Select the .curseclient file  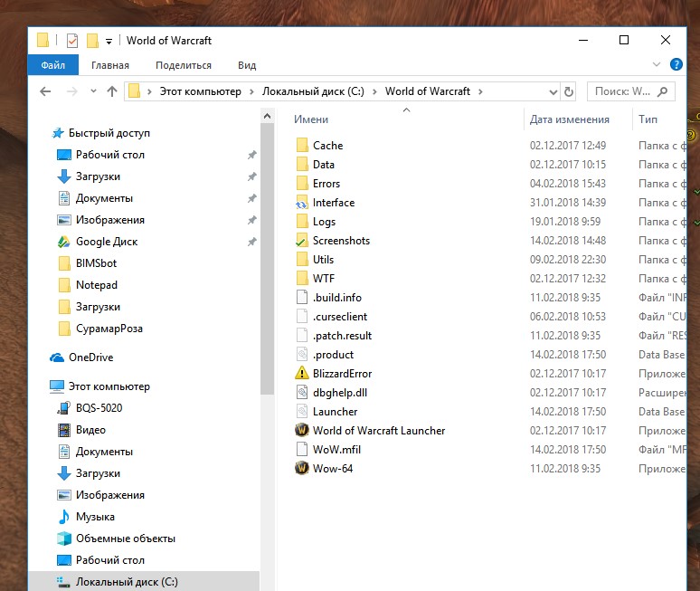[340, 316]
